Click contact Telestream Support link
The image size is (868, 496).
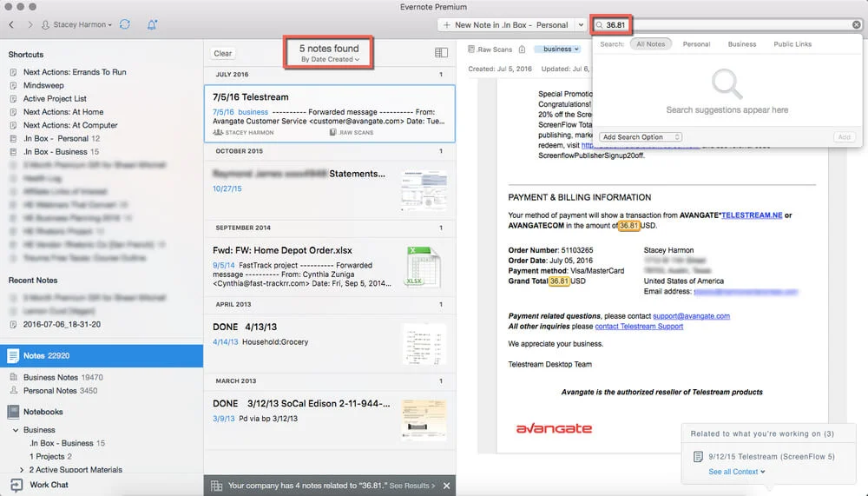[x=639, y=327]
